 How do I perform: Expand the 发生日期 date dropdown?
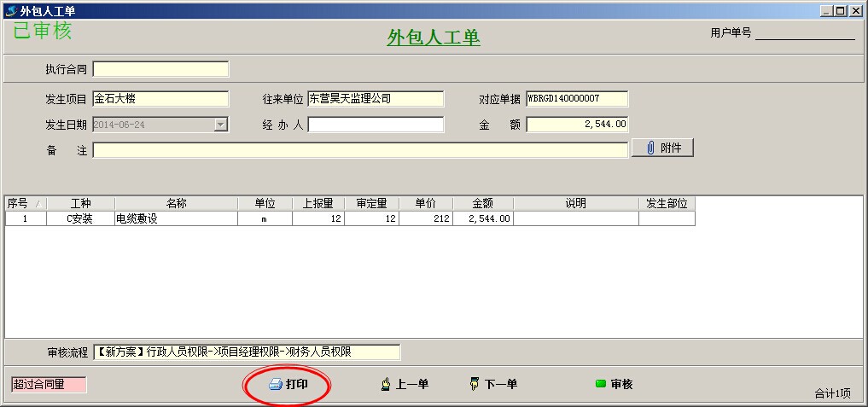(x=221, y=125)
